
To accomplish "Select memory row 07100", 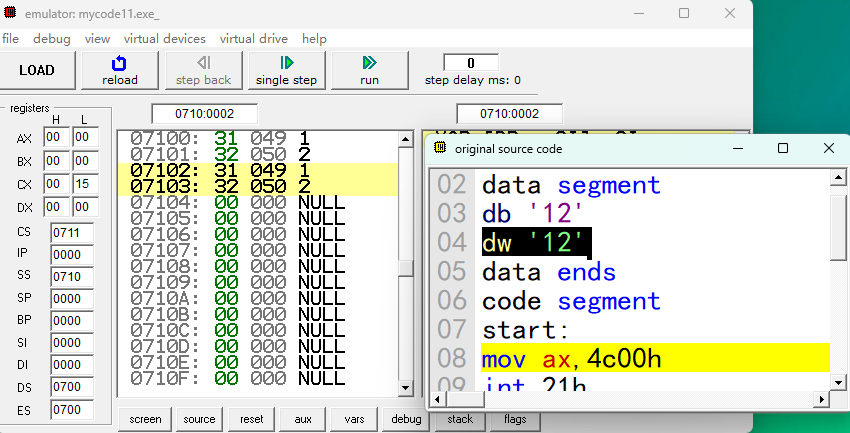I will (x=258, y=138).
